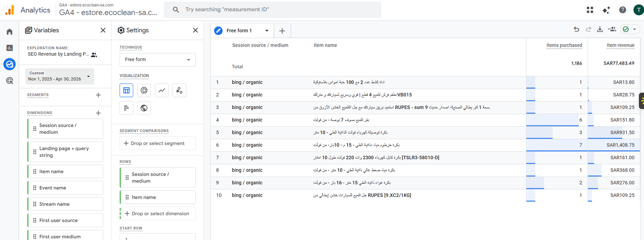The width and height of the screenshot is (644, 240).
Task: Select the Landing page + query string dimension
Action: 65,152
